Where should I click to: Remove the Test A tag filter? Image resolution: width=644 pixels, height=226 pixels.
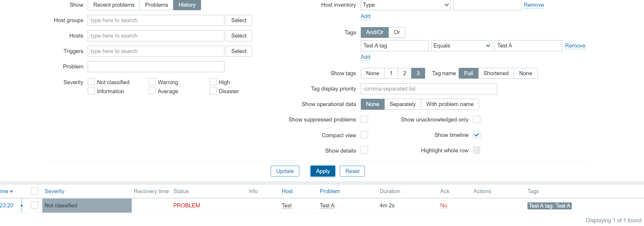click(575, 46)
